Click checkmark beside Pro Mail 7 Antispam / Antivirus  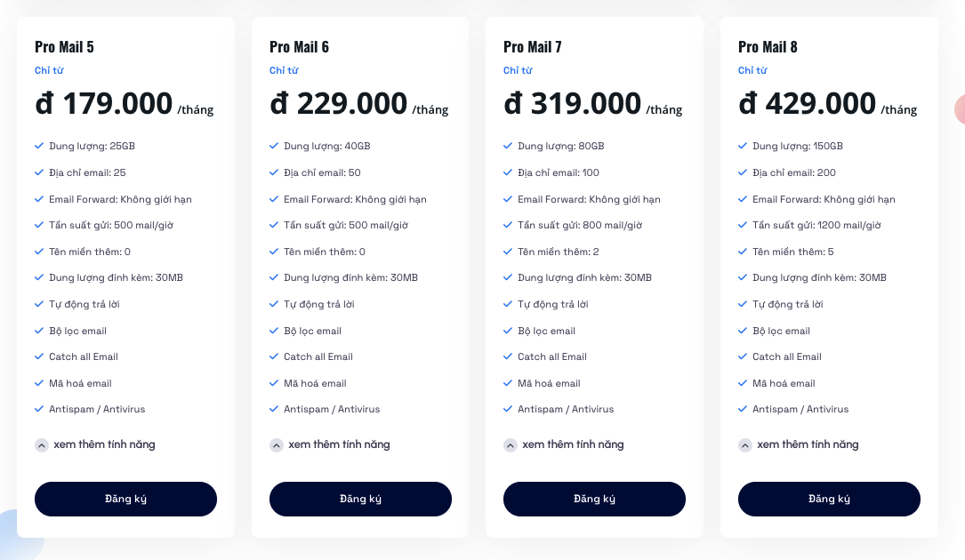point(508,409)
